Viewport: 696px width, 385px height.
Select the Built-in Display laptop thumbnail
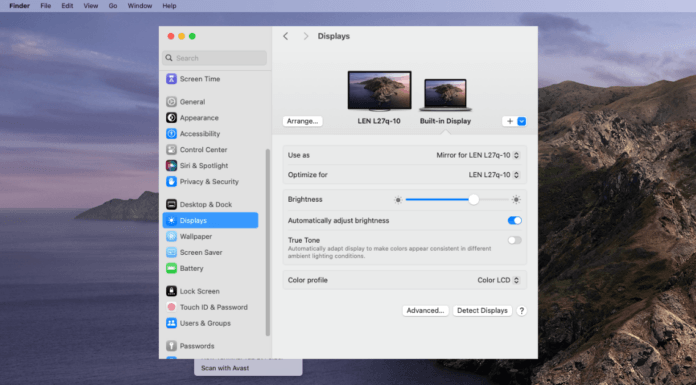click(445, 95)
